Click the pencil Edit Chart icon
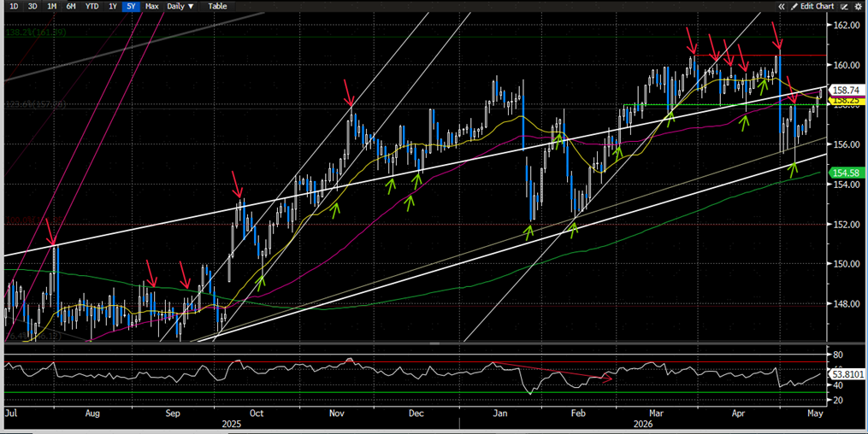 (x=794, y=7)
